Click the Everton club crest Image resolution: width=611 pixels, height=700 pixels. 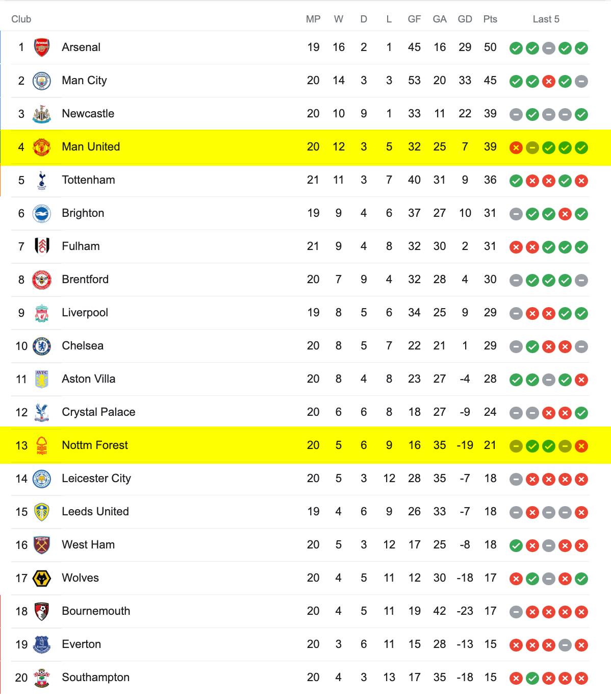(x=42, y=644)
